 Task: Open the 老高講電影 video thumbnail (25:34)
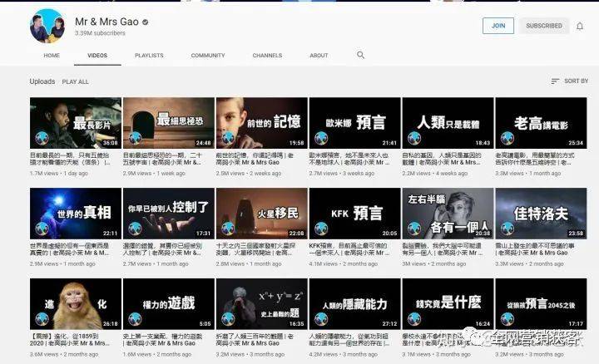[x=541, y=123]
